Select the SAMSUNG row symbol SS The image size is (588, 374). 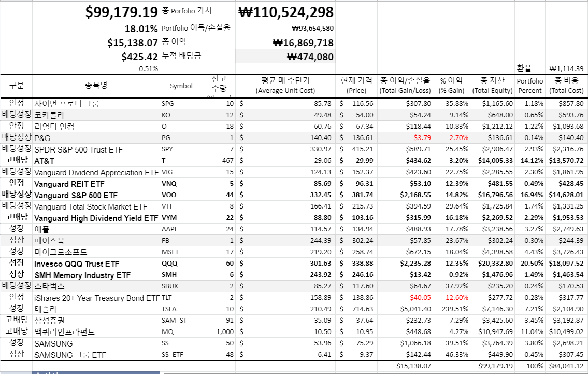click(x=181, y=343)
